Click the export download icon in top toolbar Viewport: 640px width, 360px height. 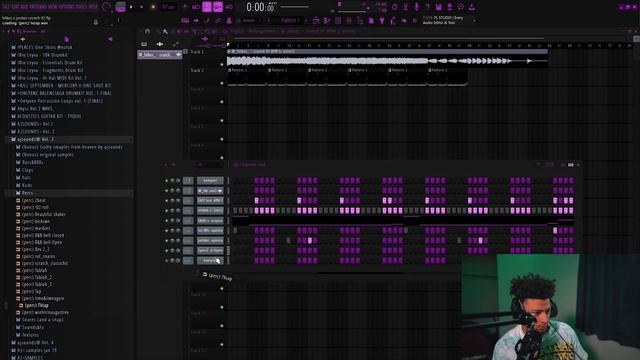[471, 7]
